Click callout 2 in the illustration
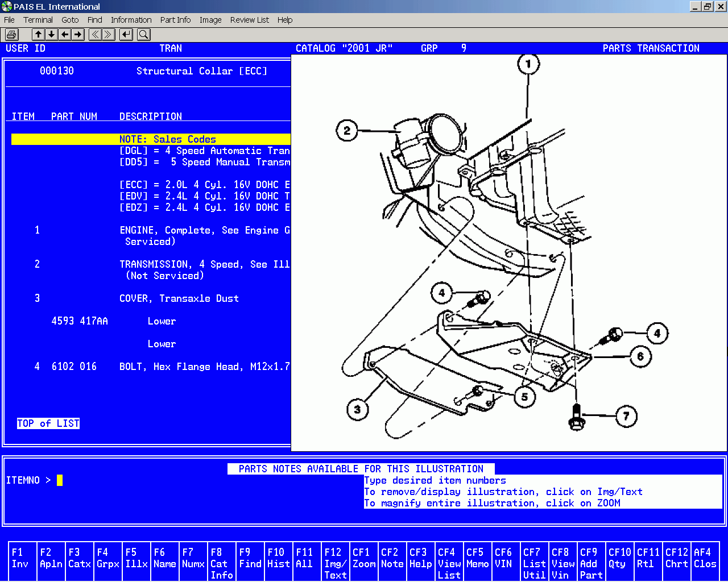728x582 pixels. [x=347, y=131]
